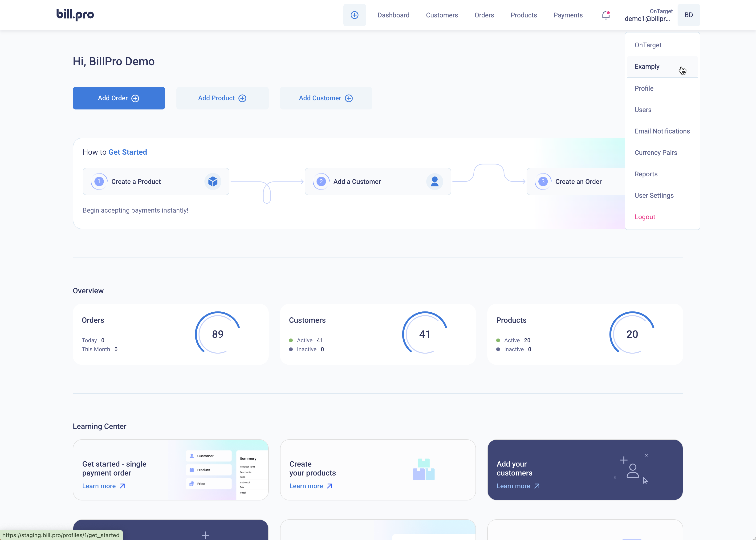The width and height of the screenshot is (756, 540).
Task: Select Profile from the account menu
Action: (644, 88)
